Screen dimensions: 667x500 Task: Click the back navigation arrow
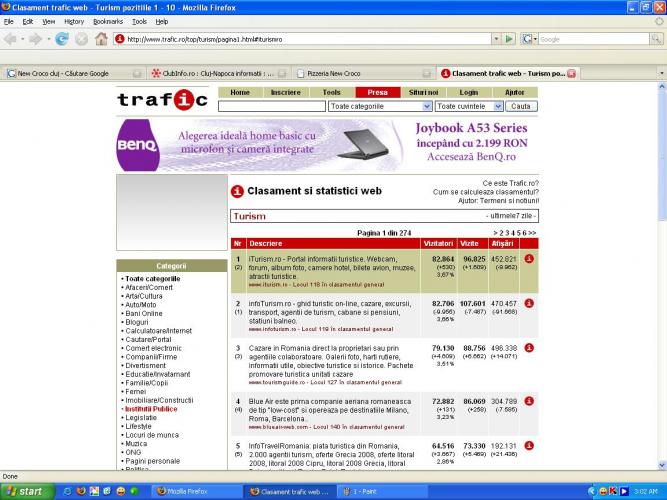(11, 39)
